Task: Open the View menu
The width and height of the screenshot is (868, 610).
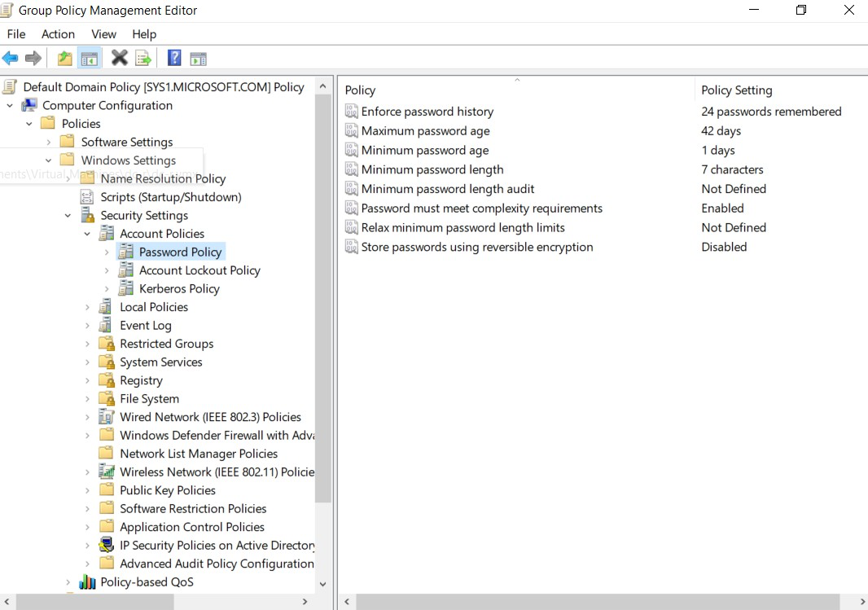Action: 103,33
